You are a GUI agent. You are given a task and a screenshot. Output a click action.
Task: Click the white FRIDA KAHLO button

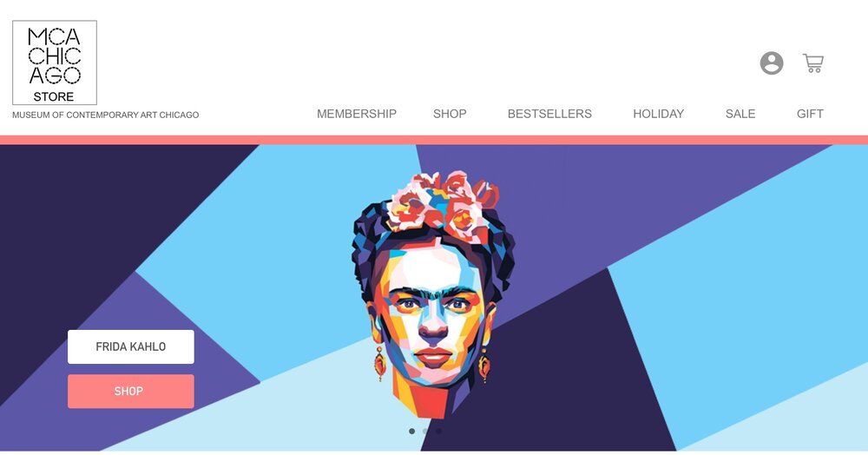[x=131, y=347]
